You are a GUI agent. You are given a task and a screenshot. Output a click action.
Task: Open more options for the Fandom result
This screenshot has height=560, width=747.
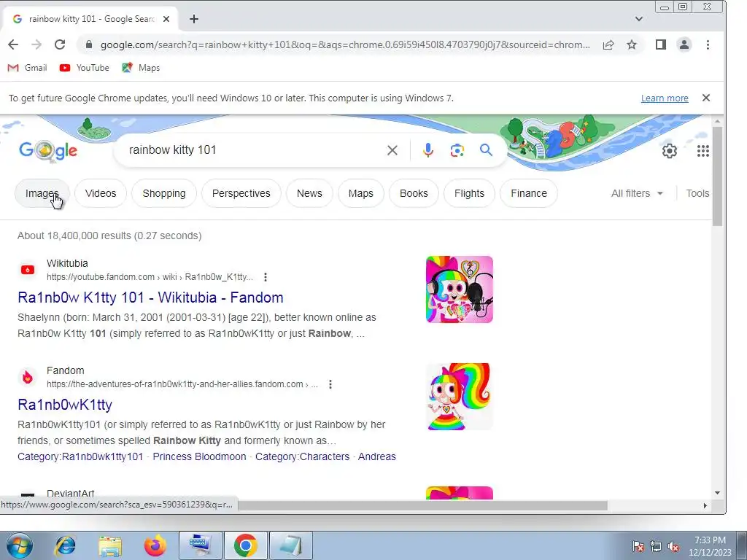[330, 384]
